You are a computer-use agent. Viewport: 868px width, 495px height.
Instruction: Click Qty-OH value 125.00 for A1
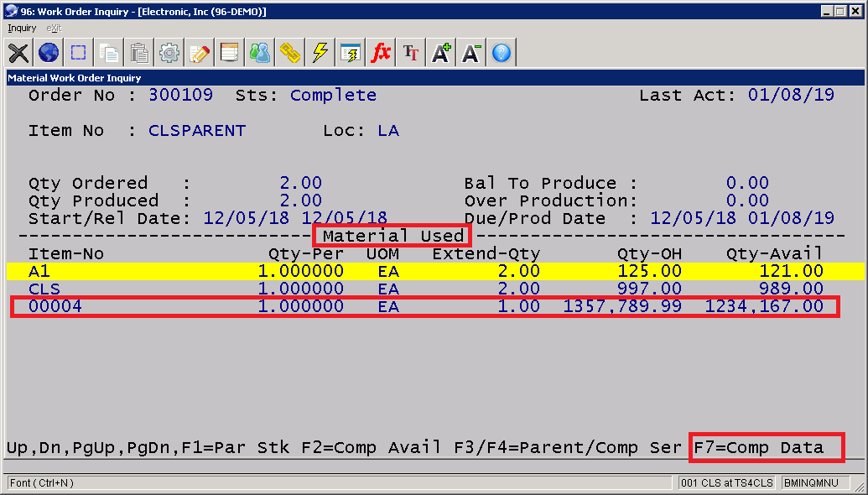click(649, 271)
